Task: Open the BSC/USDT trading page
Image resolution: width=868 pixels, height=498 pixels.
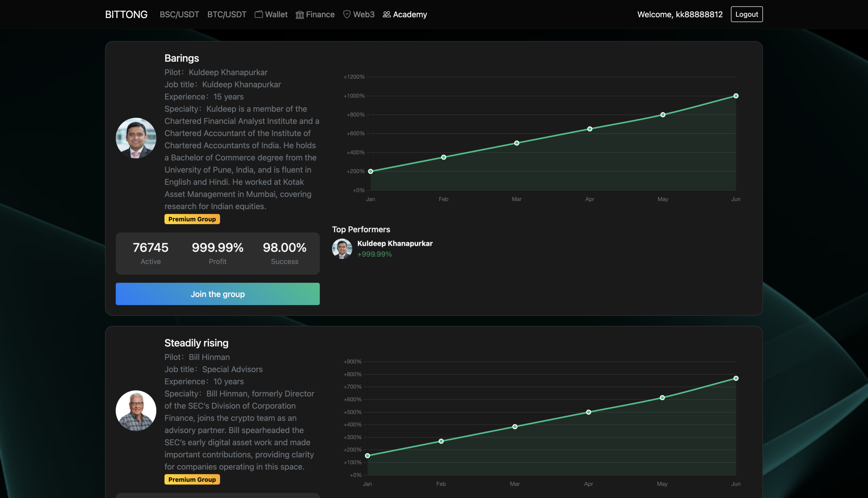Action: coord(179,14)
